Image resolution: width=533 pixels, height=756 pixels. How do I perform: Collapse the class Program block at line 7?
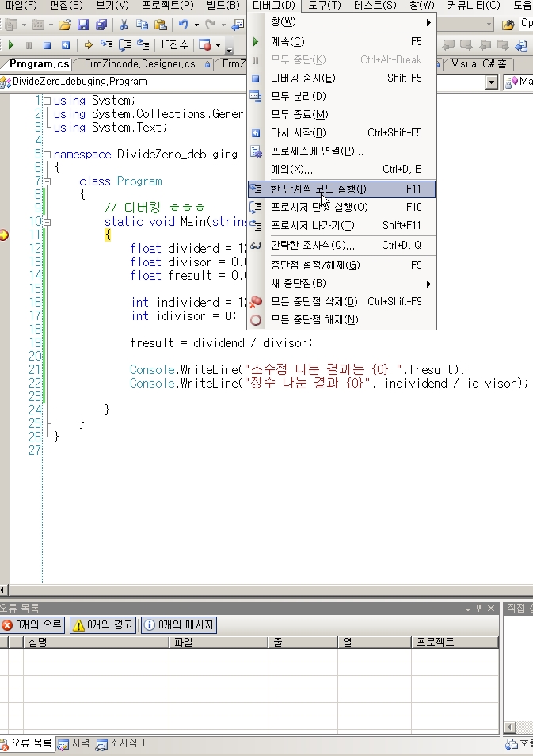47,181
